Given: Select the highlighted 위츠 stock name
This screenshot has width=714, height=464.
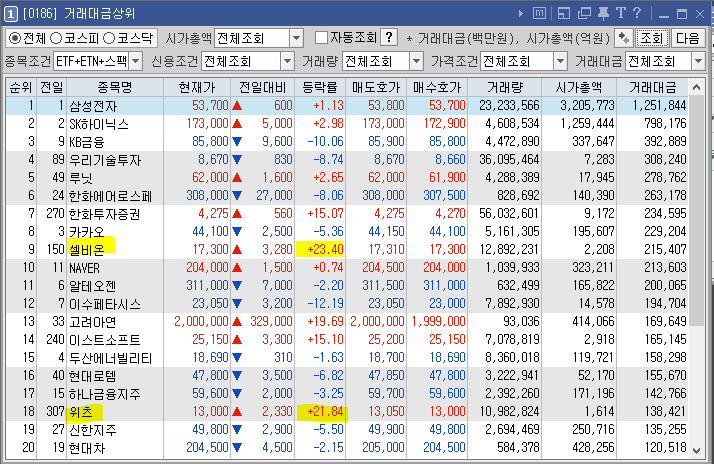Looking at the screenshot, I should click(x=81, y=412).
